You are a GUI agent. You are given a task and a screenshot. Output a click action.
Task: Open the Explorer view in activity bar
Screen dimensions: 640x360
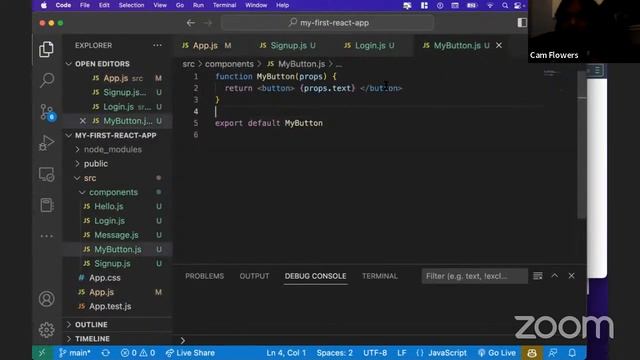point(47,49)
